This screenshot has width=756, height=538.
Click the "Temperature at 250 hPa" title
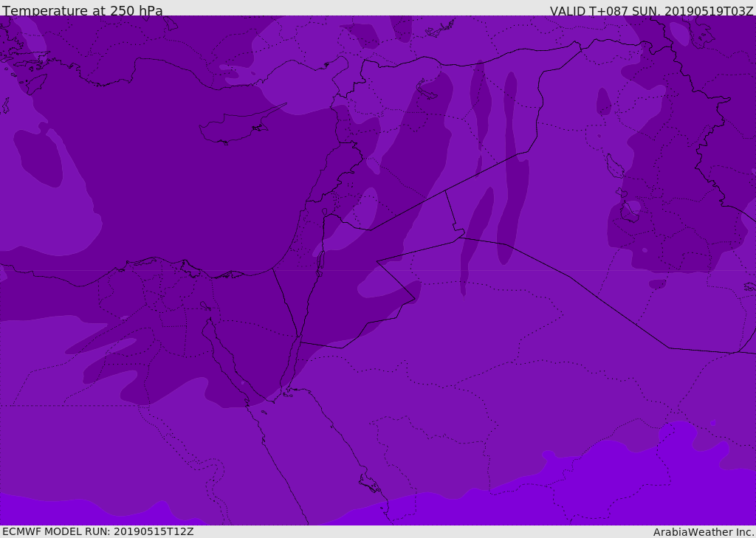coord(82,11)
